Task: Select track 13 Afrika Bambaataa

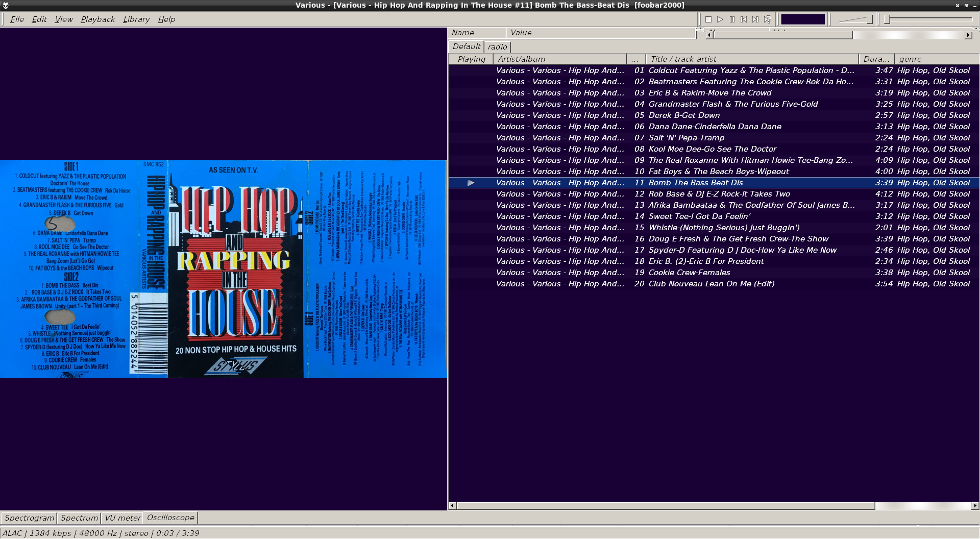Action: [714, 205]
